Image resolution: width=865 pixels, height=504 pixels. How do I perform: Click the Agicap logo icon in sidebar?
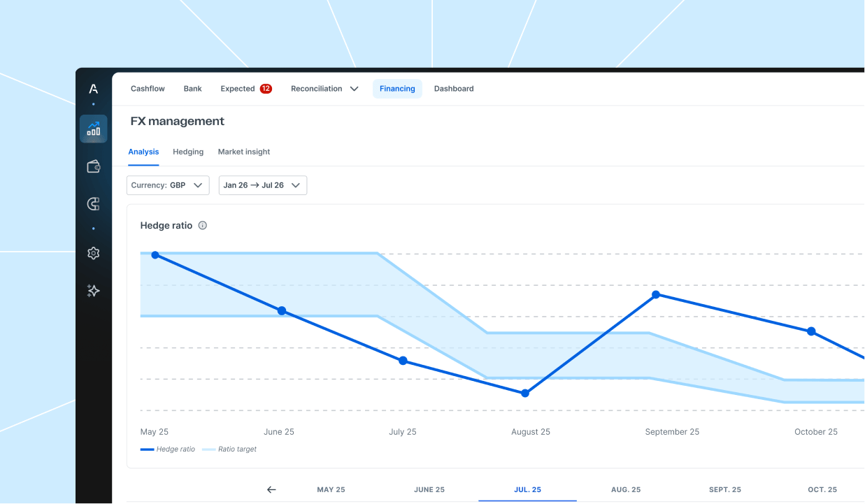tap(94, 89)
